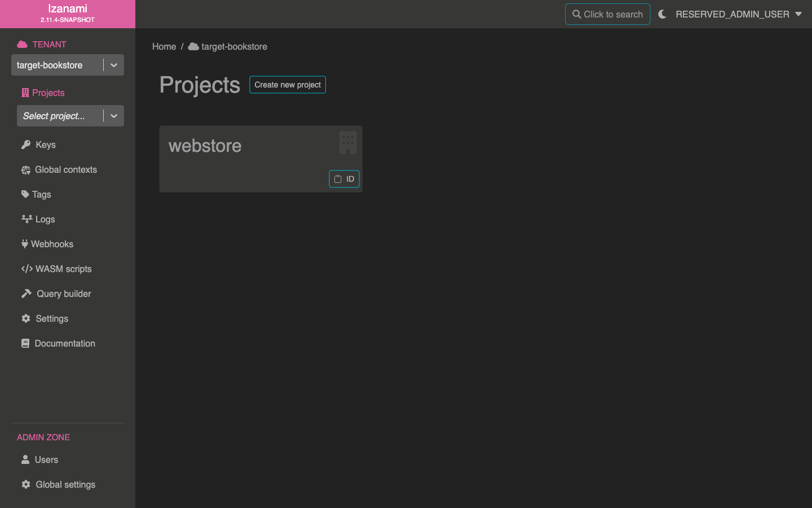Toggle dark mode with the moon icon
This screenshot has height=508, width=812.
[x=662, y=14]
